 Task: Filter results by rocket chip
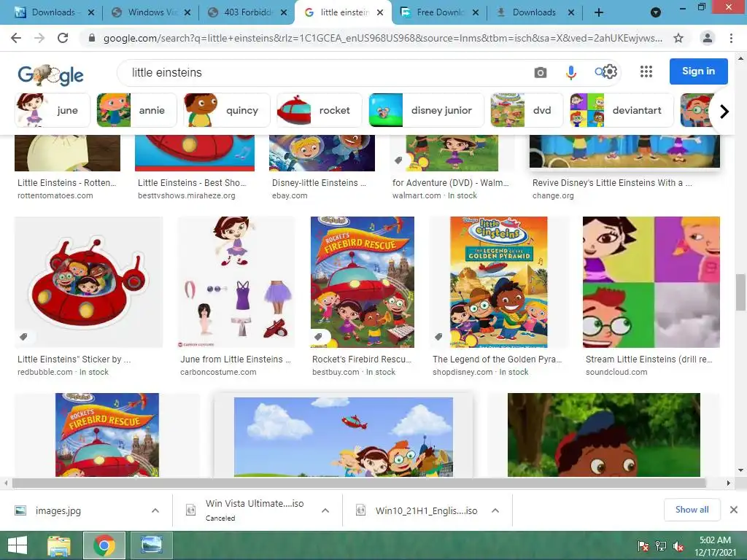tap(320, 111)
